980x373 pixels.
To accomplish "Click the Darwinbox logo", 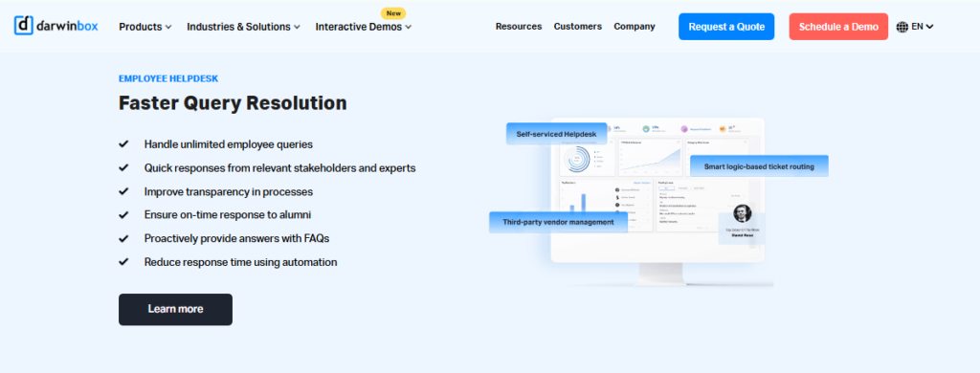I will tap(56, 26).
